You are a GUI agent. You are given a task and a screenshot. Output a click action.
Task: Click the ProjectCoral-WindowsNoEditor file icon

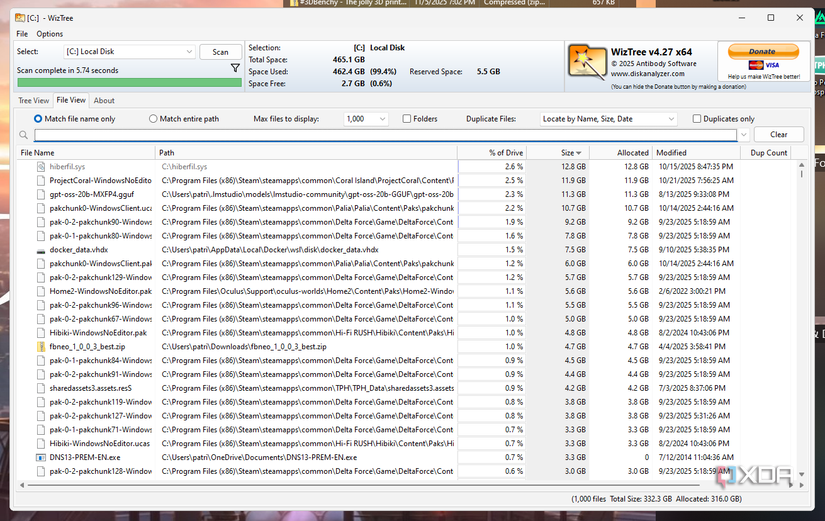tap(41, 181)
